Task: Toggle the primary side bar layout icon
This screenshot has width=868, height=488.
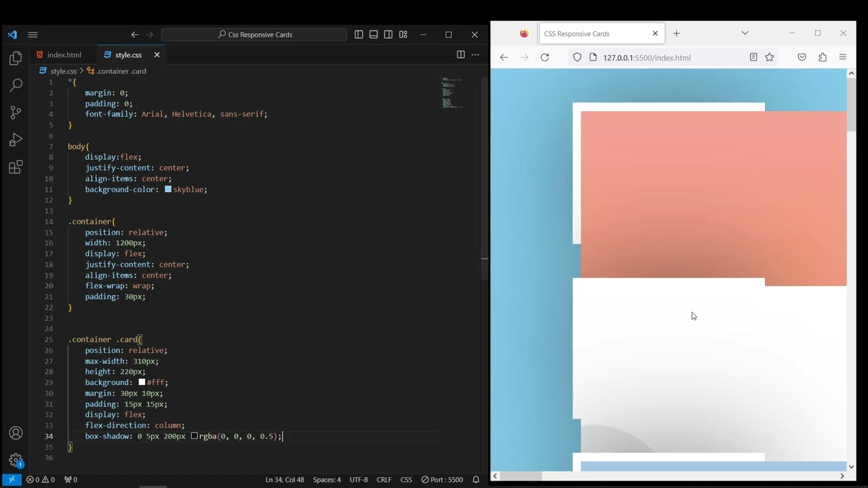Action: (x=359, y=35)
